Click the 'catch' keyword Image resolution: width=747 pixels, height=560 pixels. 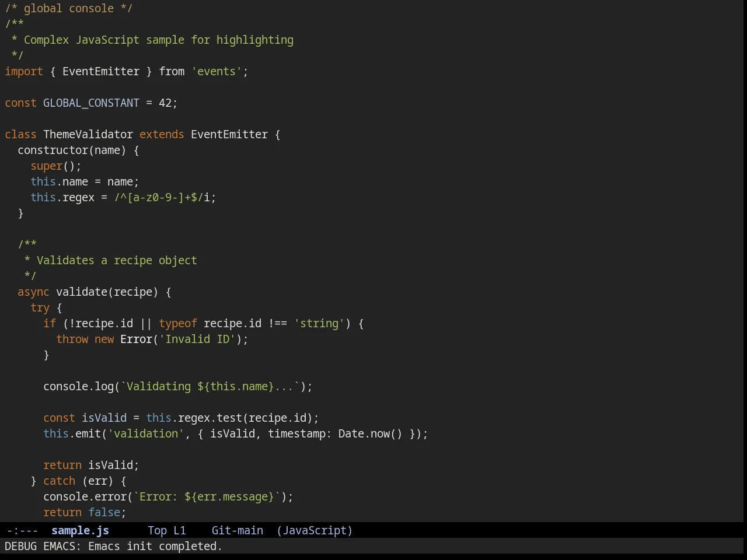pos(59,481)
